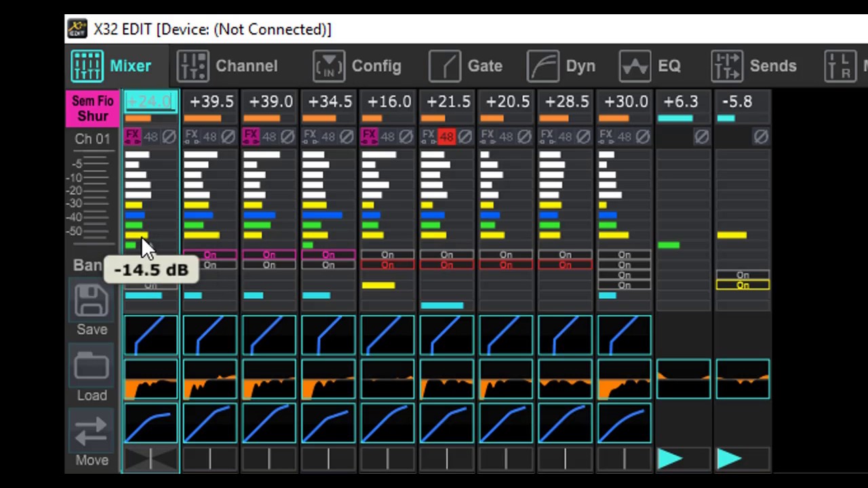868x488 pixels.
Task: Click the Sem Fio Shur channel name label
Action: (x=93, y=108)
